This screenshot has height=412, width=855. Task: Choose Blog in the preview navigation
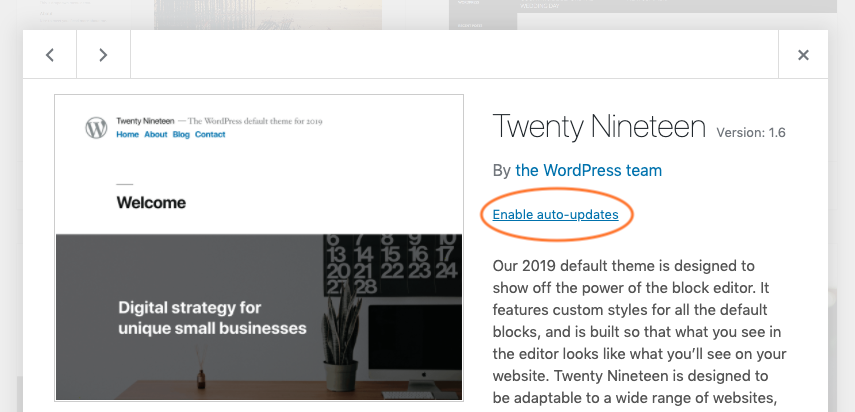(181, 134)
